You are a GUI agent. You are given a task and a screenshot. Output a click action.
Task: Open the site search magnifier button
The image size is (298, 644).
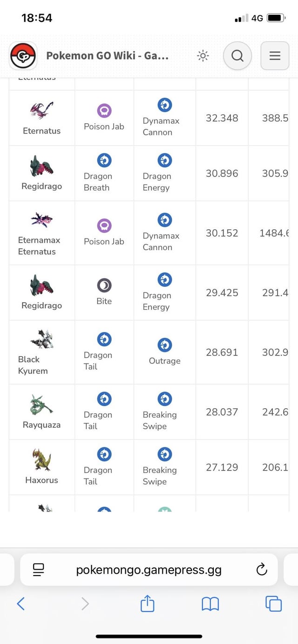point(237,56)
